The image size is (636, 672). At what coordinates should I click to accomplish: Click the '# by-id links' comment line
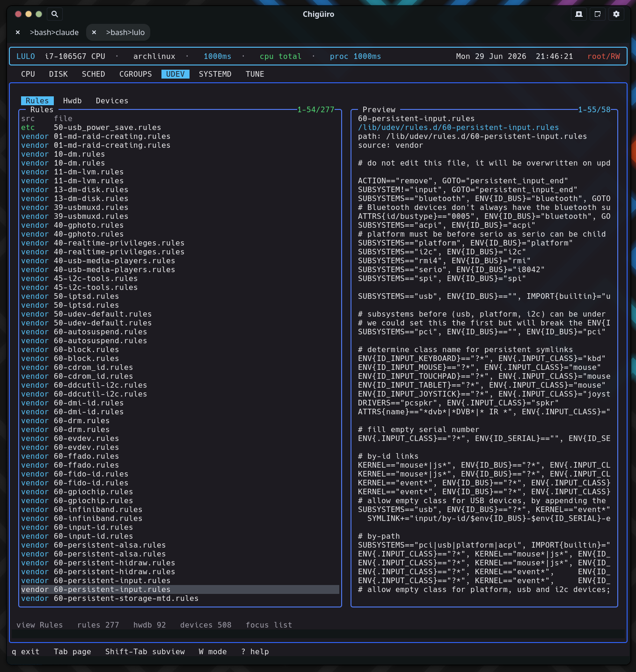click(388, 456)
